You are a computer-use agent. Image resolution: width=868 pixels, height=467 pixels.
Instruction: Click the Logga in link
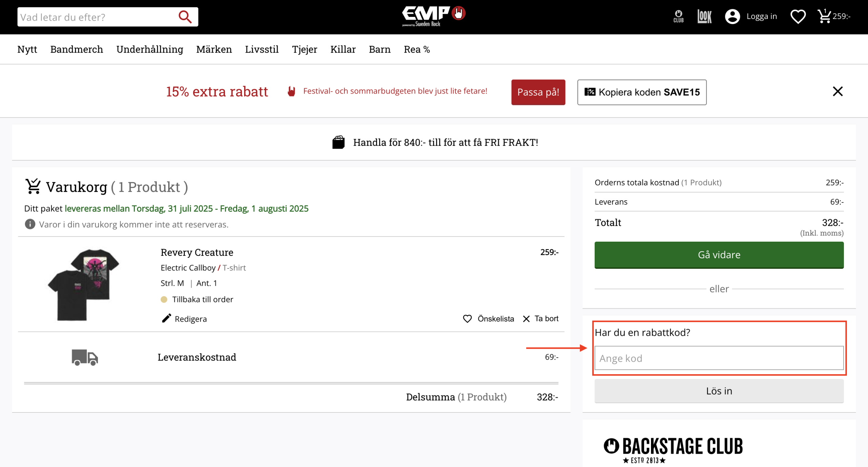click(x=762, y=16)
